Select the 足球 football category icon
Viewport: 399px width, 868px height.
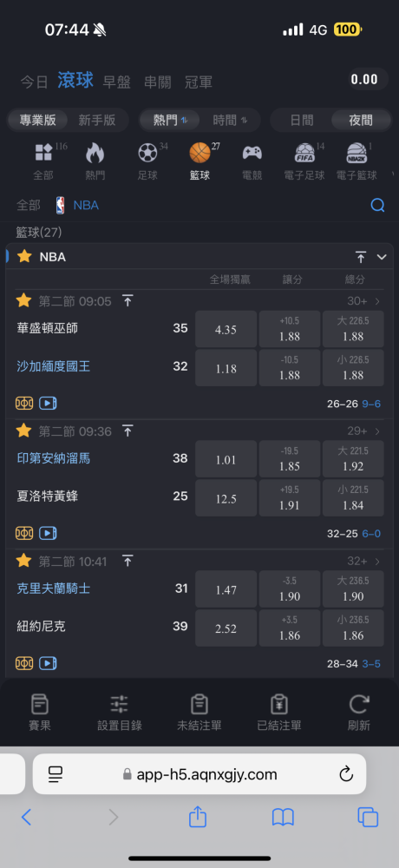click(147, 153)
